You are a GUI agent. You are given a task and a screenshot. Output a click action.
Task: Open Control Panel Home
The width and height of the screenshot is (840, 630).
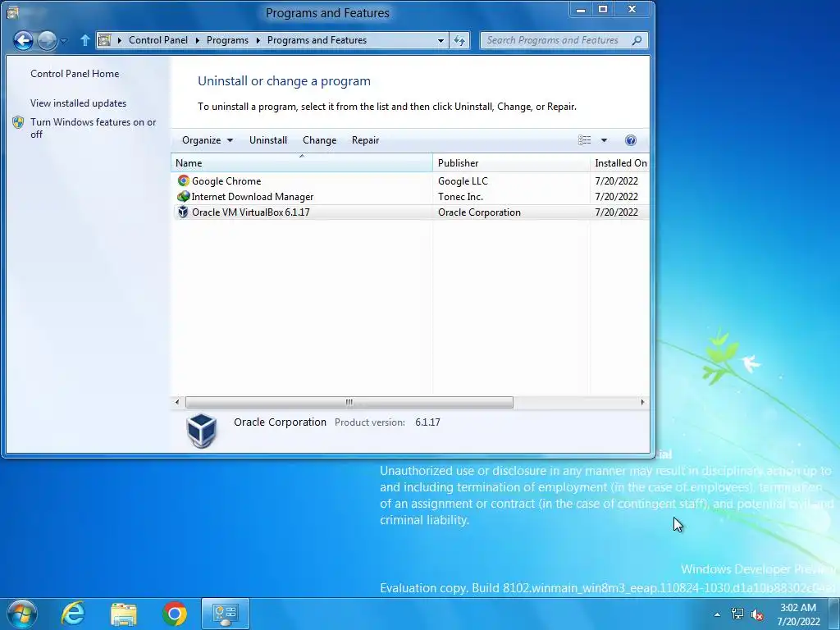pyautogui.click(x=75, y=73)
